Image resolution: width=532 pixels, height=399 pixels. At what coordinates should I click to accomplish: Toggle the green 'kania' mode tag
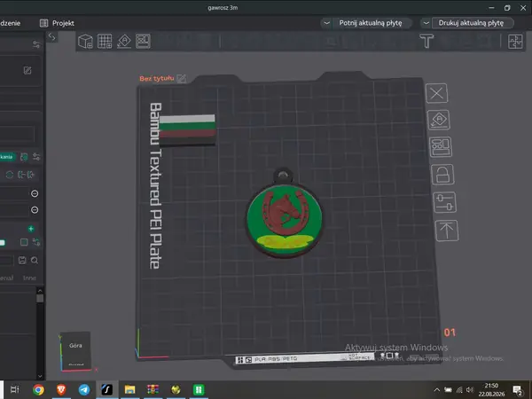pyautogui.click(x=7, y=157)
